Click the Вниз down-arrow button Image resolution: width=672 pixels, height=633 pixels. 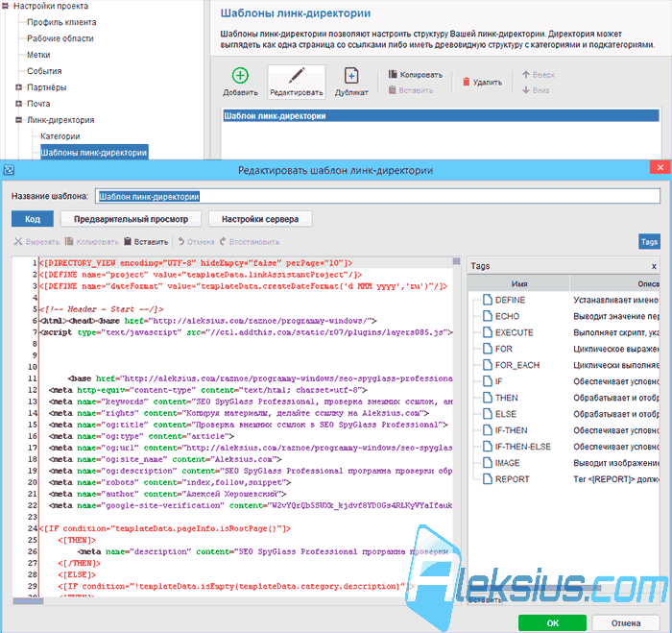coord(536,90)
